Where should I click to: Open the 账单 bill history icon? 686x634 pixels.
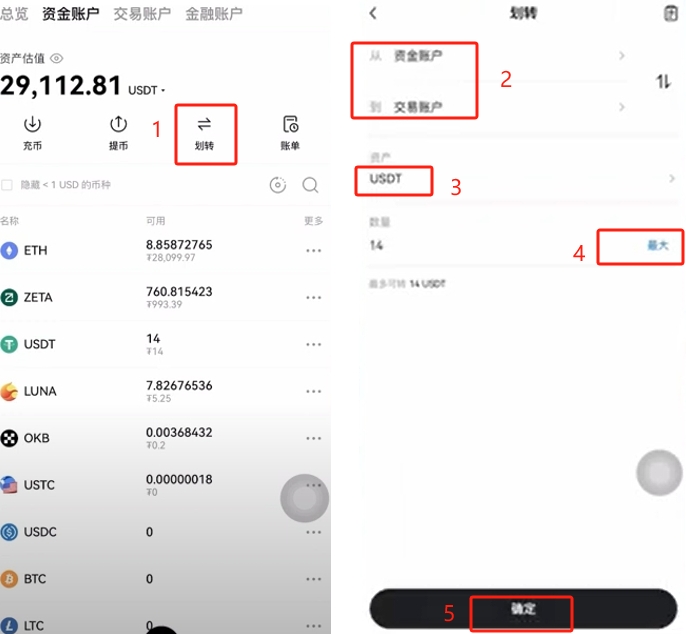[x=290, y=125]
